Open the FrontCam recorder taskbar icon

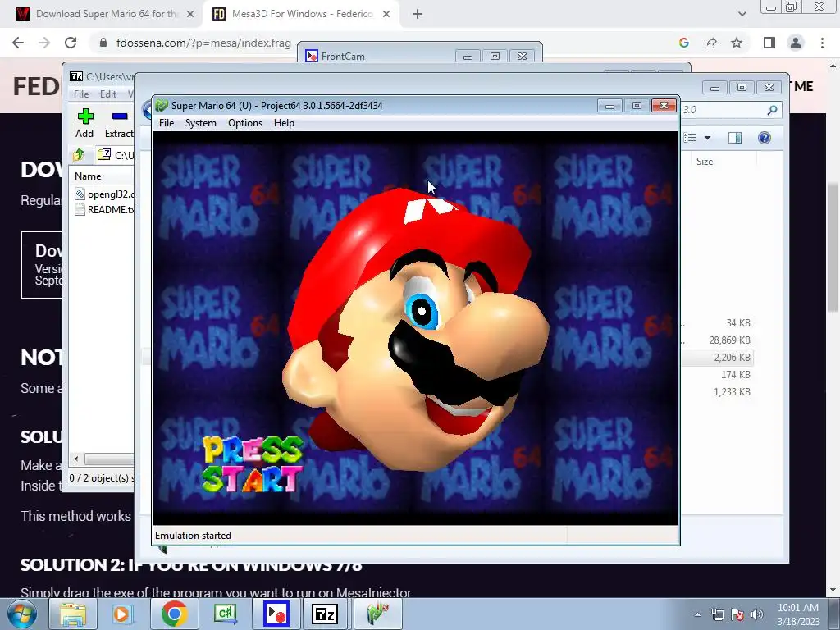click(276, 614)
